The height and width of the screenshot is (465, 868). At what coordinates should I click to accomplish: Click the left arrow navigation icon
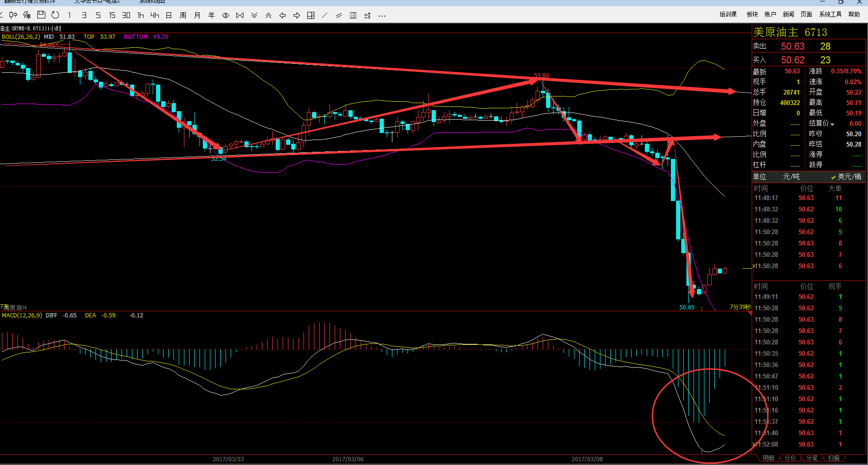click(x=282, y=15)
